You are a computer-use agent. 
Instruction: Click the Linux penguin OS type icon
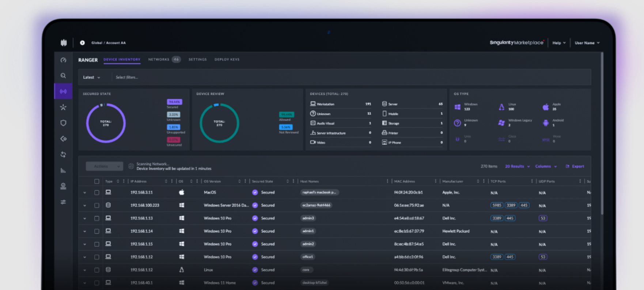click(501, 107)
